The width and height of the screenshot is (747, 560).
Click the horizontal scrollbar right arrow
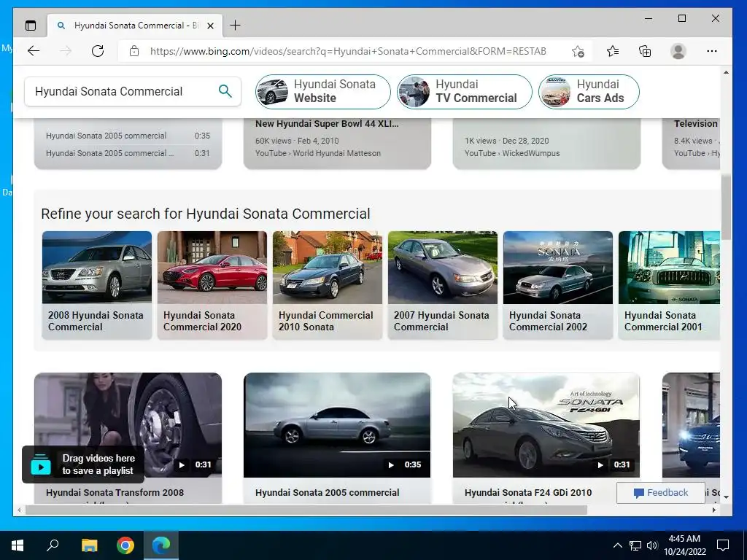[x=714, y=510]
